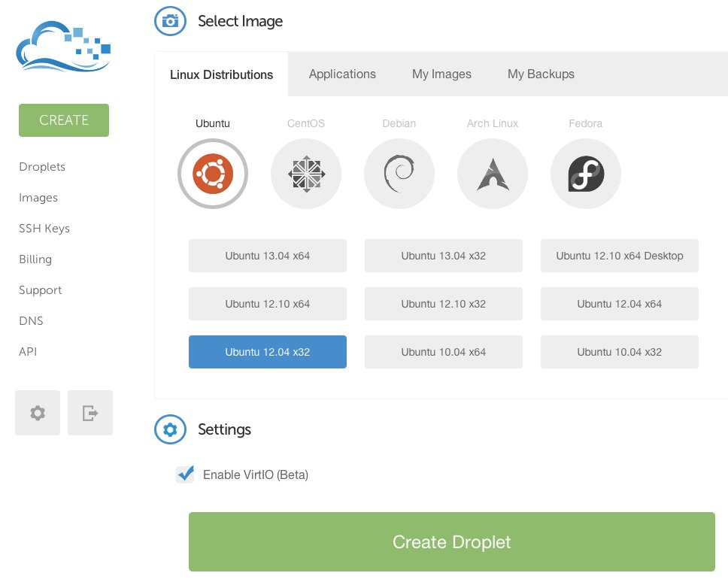Open the My Images tab

coord(441,74)
